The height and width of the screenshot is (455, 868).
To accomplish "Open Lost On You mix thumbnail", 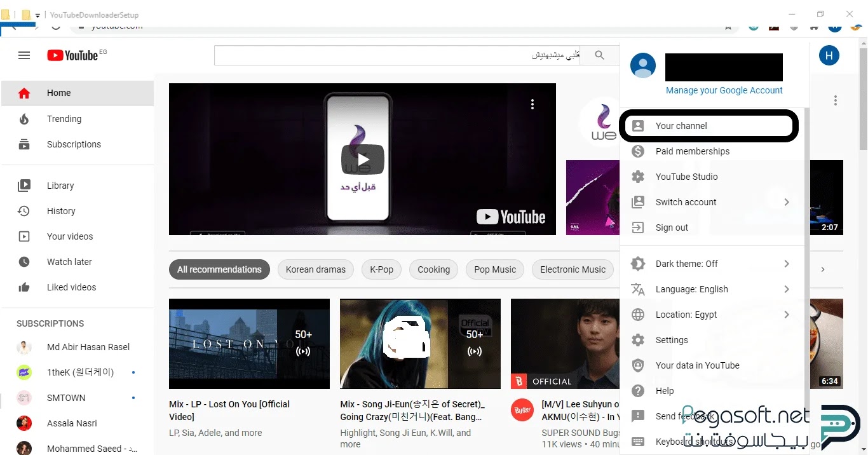I will [x=249, y=344].
